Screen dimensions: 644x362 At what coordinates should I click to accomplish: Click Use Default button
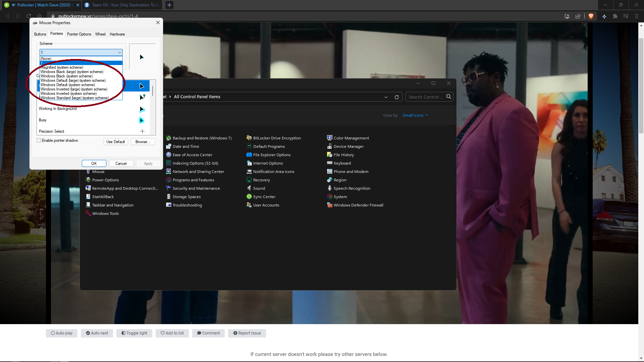[x=116, y=142]
